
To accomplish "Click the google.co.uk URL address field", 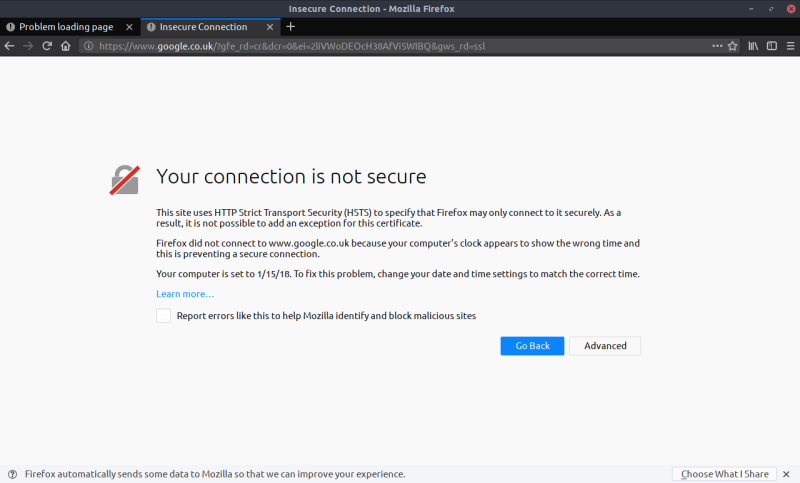I will click(x=400, y=46).
